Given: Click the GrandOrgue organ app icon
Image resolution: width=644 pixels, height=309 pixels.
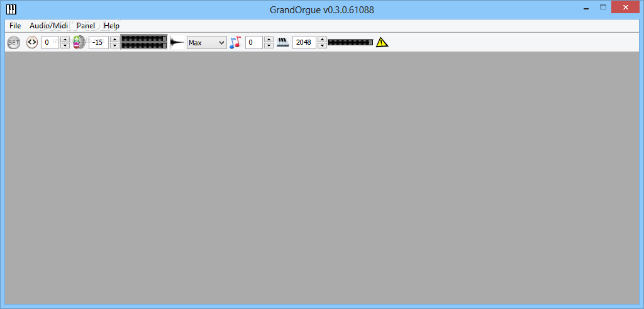Looking at the screenshot, I should coord(11,9).
